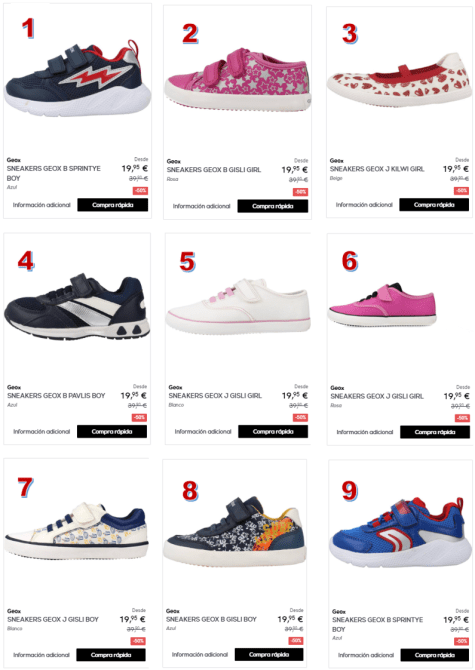Open Información adicional for B Gisli Girl
Image resolution: width=475 pixels, height=670 pixels.
tap(202, 206)
